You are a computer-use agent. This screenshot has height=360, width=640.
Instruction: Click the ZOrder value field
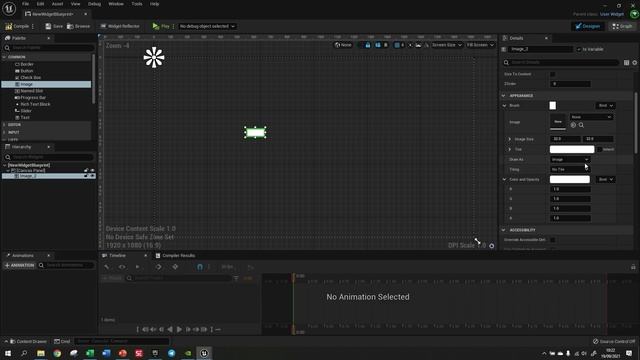[570, 84]
